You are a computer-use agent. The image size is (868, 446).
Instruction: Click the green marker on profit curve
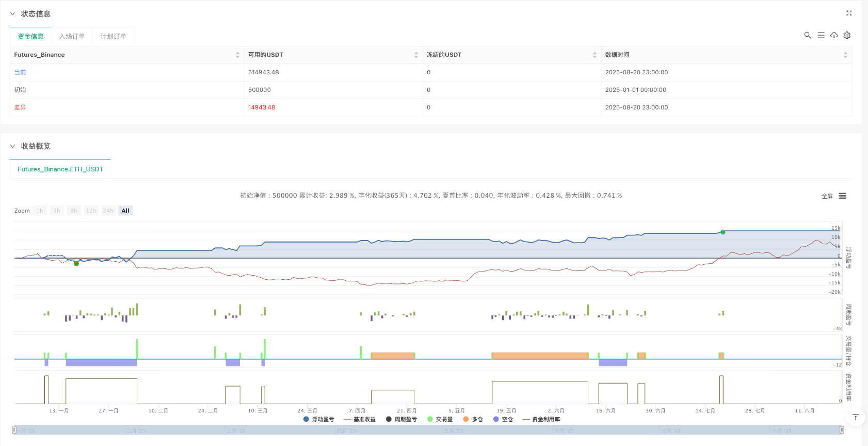click(723, 232)
